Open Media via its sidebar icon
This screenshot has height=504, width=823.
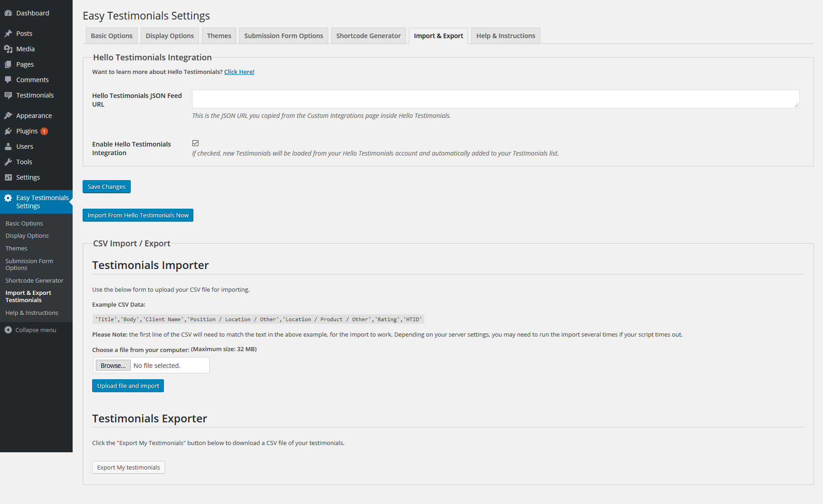(8, 49)
